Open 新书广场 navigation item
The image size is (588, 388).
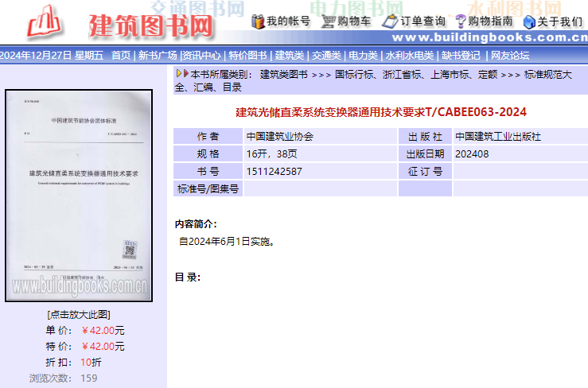point(158,56)
